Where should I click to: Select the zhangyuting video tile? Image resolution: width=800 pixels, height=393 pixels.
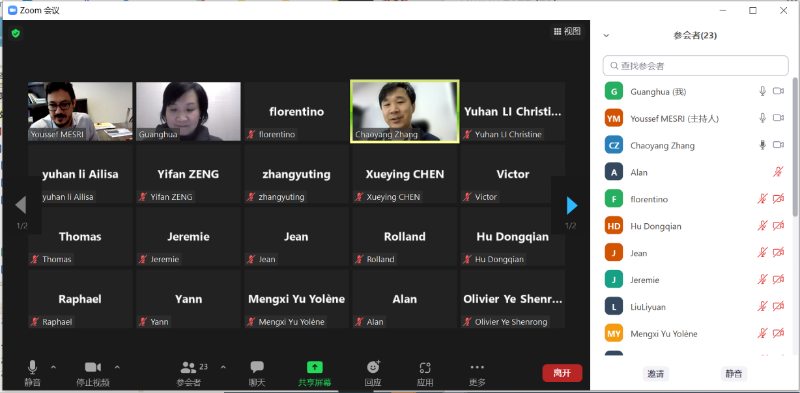pyautogui.click(x=296, y=174)
